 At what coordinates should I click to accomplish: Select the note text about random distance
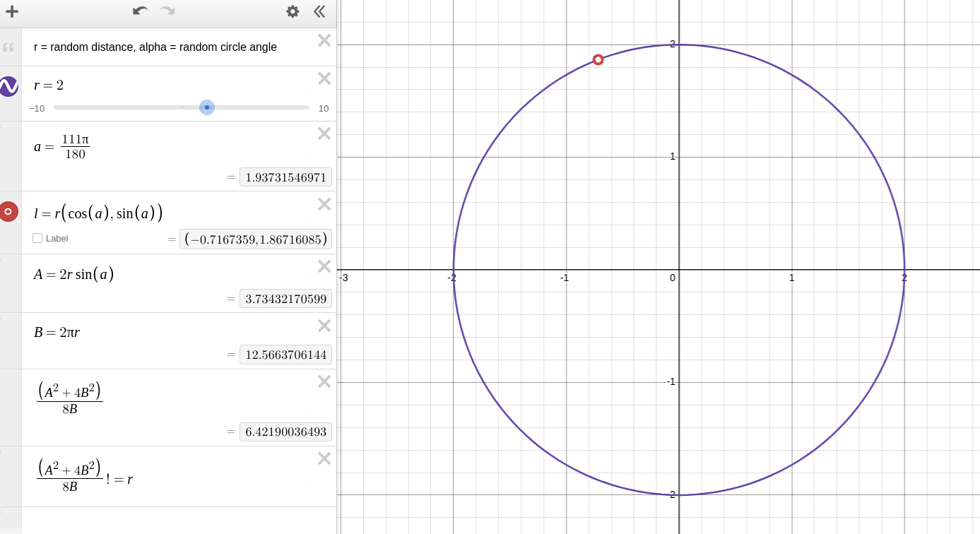point(155,47)
